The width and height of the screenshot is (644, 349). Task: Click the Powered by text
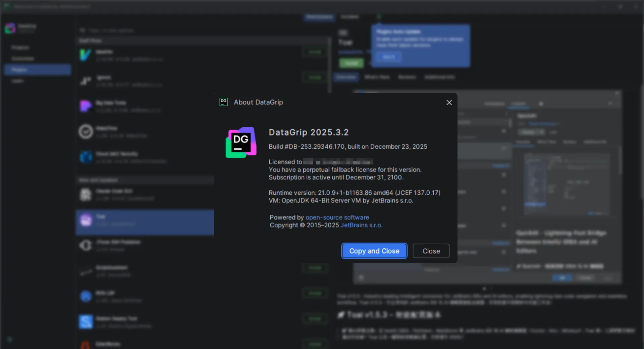point(287,217)
